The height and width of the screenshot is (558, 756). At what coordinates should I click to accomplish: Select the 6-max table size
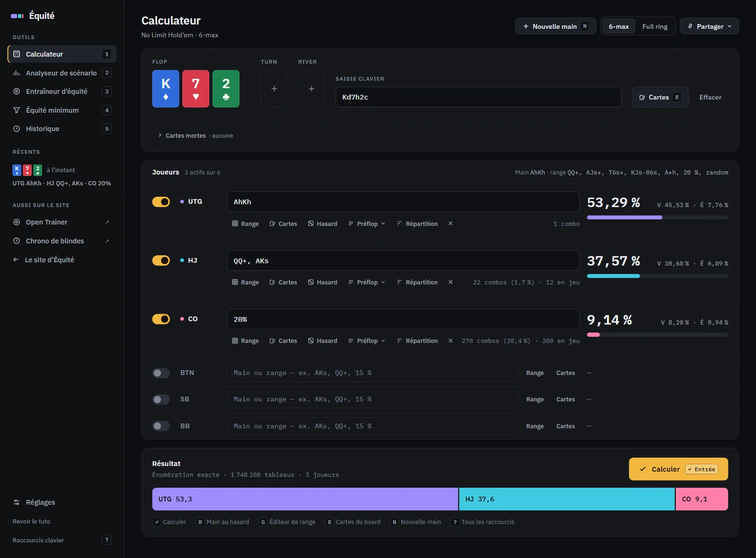619,26
